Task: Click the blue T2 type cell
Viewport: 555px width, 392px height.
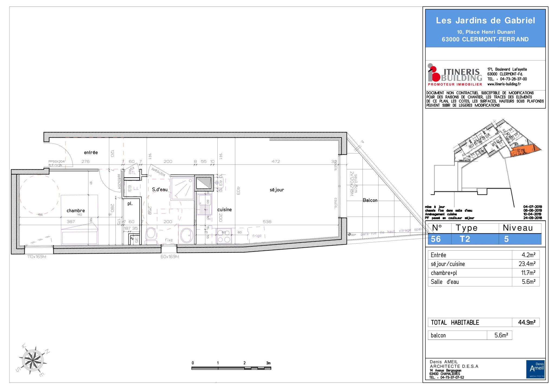Action: pos(475,239)
